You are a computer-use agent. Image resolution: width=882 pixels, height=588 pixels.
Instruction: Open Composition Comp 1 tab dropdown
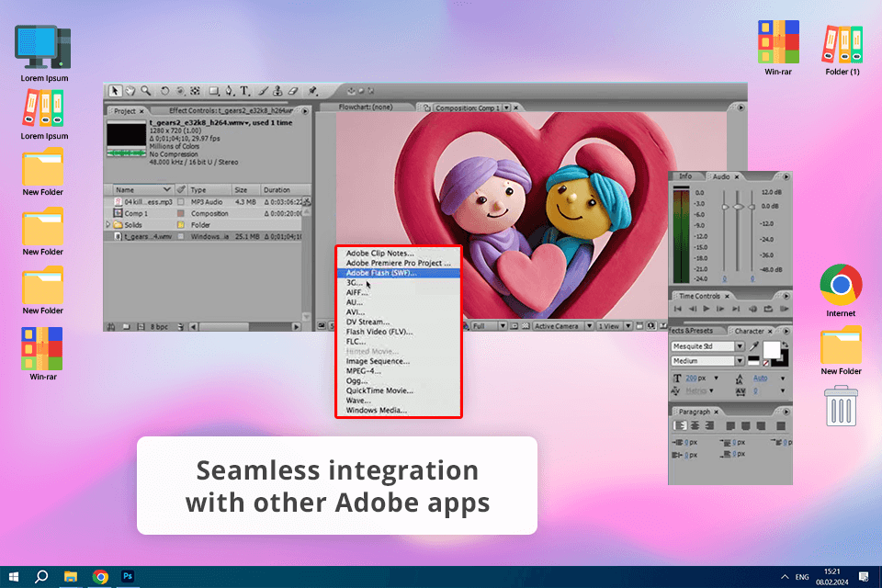click(x=506, y=107)
